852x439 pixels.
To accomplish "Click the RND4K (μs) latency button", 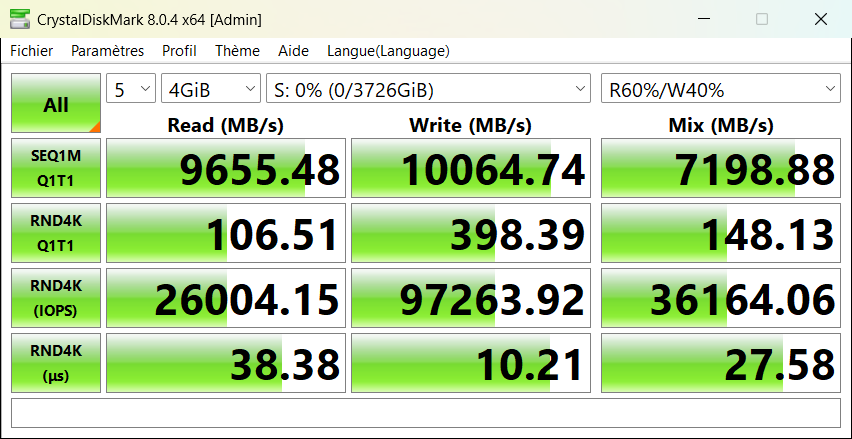I will tap(56, 363).
